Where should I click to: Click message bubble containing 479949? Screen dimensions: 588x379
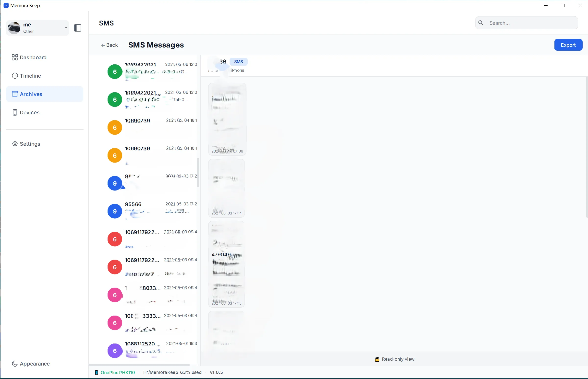227,264
